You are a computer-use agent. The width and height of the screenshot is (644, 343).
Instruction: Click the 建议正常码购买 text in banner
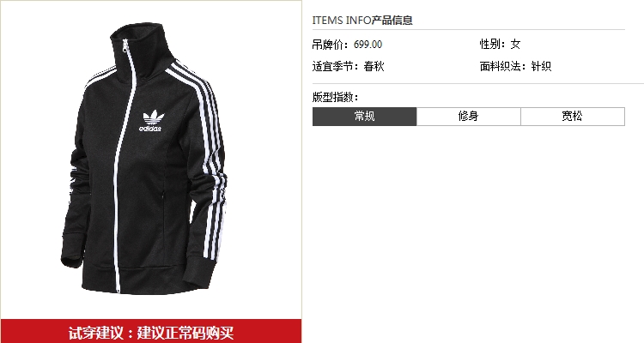click(185, 333)
